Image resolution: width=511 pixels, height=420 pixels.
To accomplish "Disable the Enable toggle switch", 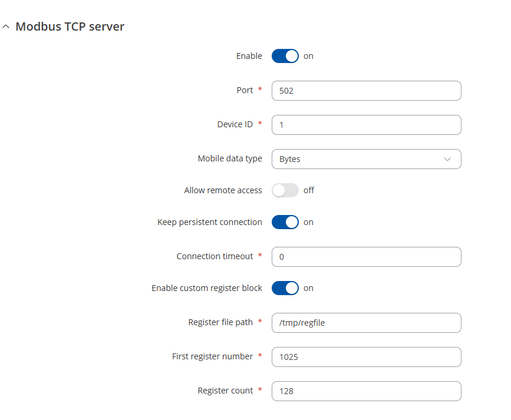I will tap(285, 56).
